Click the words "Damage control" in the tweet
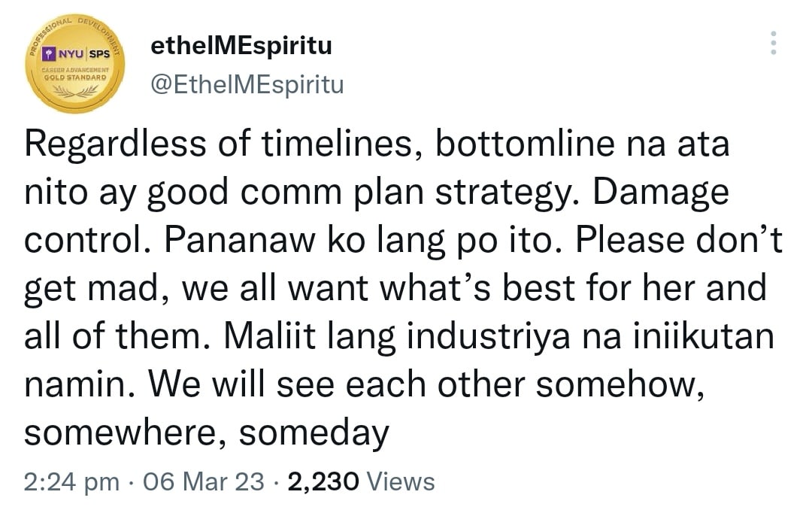The height and width of the screenshot is (510, 812). point(660,193)
